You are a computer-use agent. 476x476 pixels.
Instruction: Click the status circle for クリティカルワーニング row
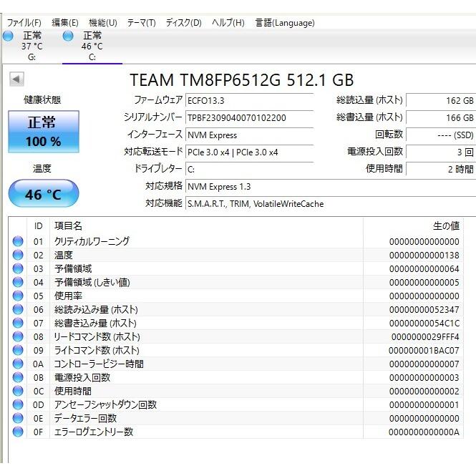coord(18,242)
